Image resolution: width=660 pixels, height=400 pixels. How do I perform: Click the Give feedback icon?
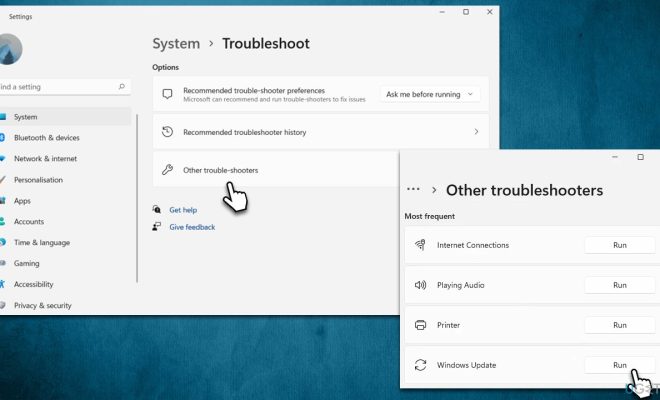pos(157,227)
